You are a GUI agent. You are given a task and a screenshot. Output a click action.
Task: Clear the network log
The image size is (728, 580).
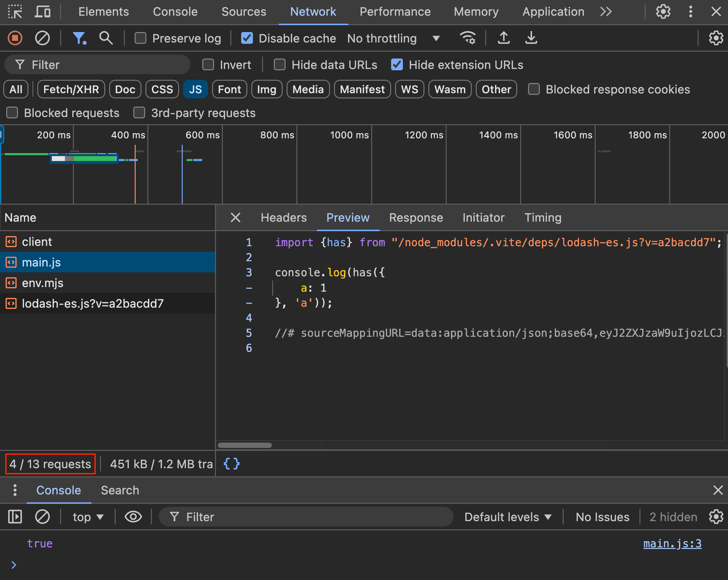pyautogui.click(x=42, y=38)
